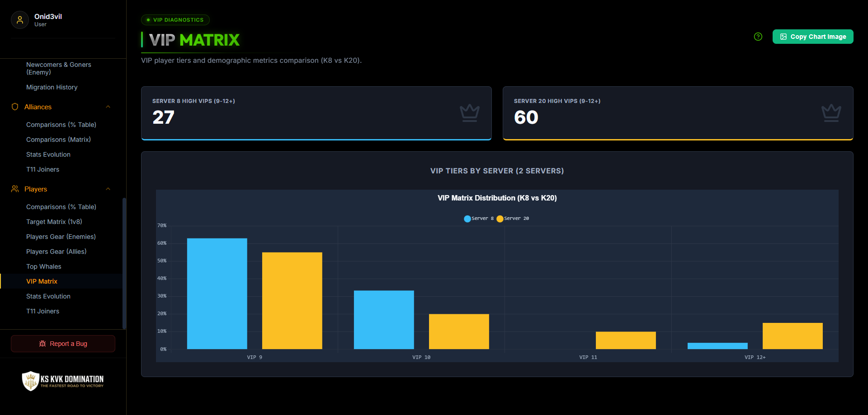Screen dimensions: 868x415
Task: Click the user avatar icon
Action: [20, 20]
